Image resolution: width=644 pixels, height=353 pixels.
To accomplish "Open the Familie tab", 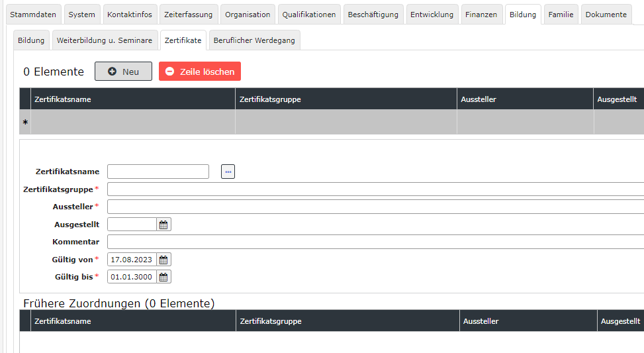I will click(561, 15).
